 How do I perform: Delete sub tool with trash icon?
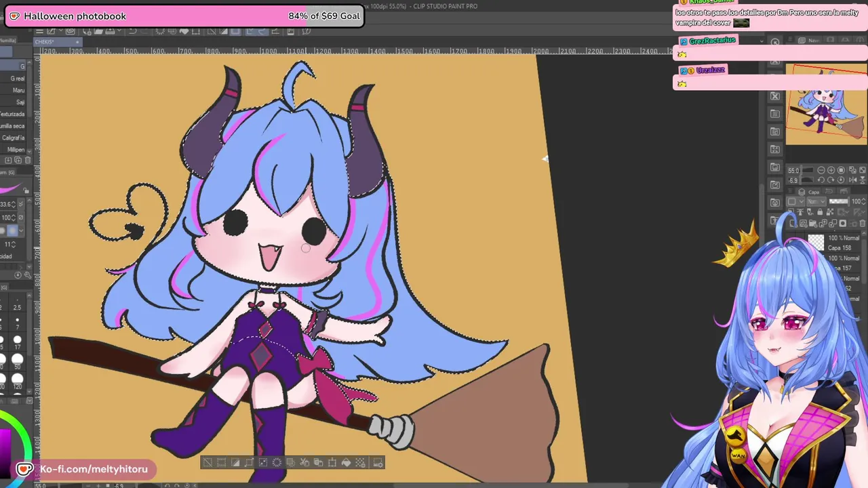28,160
